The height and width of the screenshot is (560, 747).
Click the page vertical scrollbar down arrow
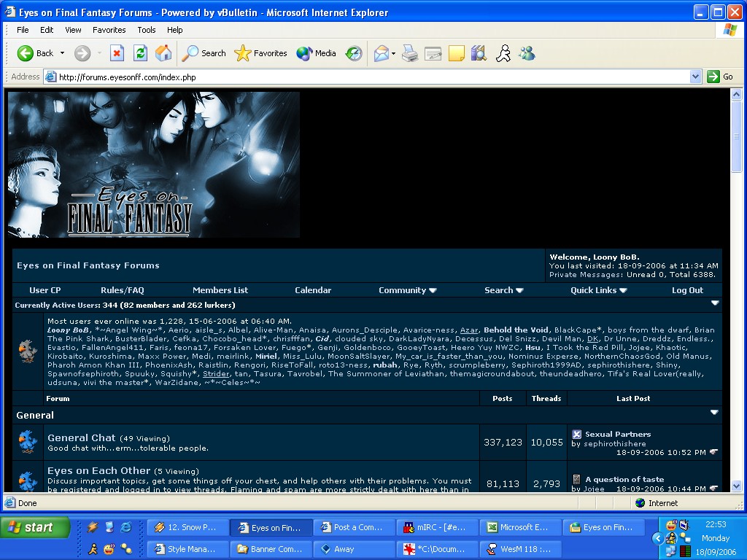(737, 486)
